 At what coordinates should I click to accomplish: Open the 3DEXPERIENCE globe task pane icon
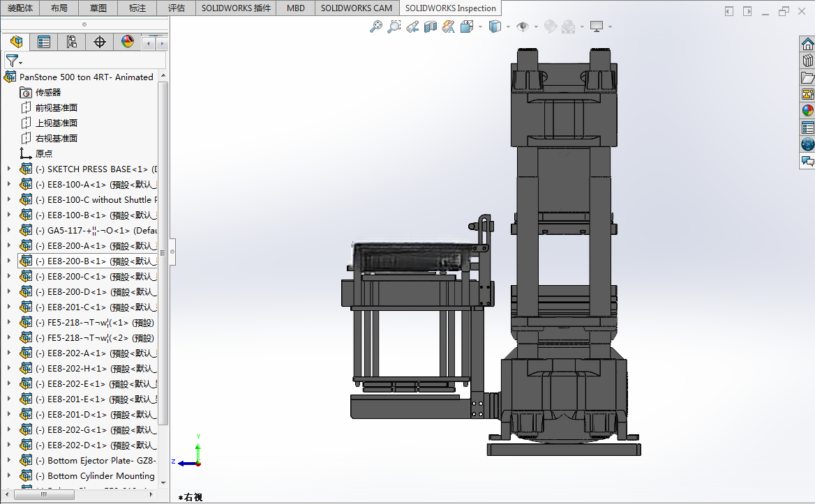(x=807, y=144)
